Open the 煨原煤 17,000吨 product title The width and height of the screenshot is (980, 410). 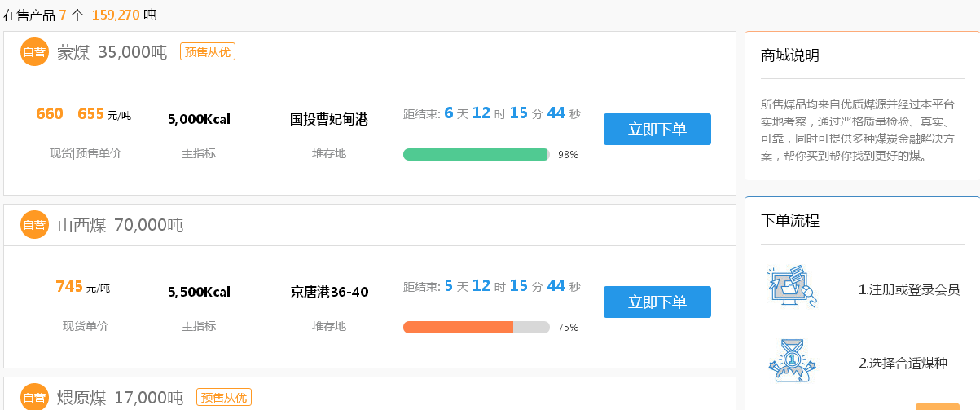click(x=121, y=398)
